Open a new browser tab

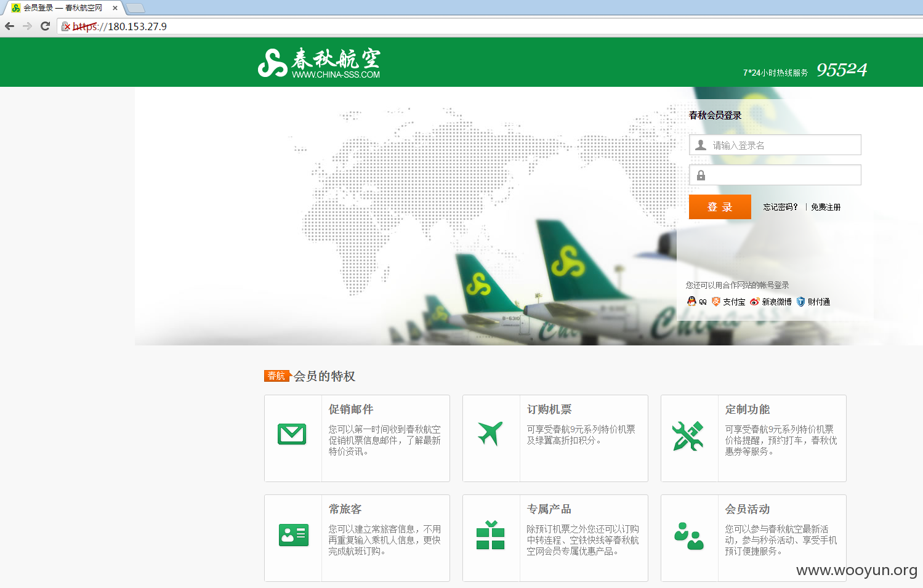[x=135, y=8]
